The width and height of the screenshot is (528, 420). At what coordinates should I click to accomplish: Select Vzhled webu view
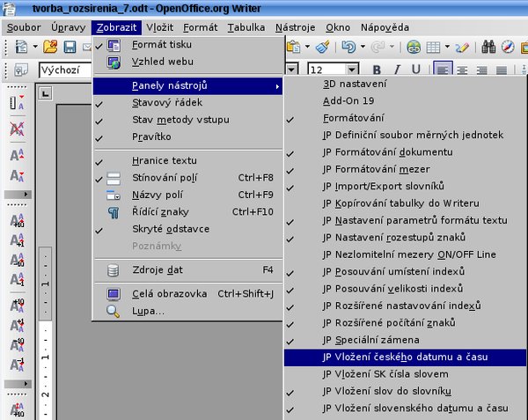click(188, 62)
